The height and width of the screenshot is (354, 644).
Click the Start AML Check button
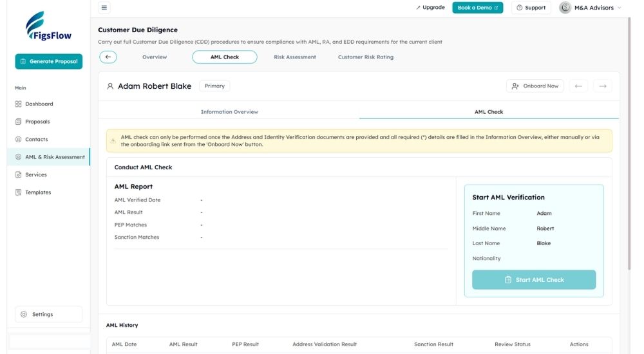coord(534,280)
